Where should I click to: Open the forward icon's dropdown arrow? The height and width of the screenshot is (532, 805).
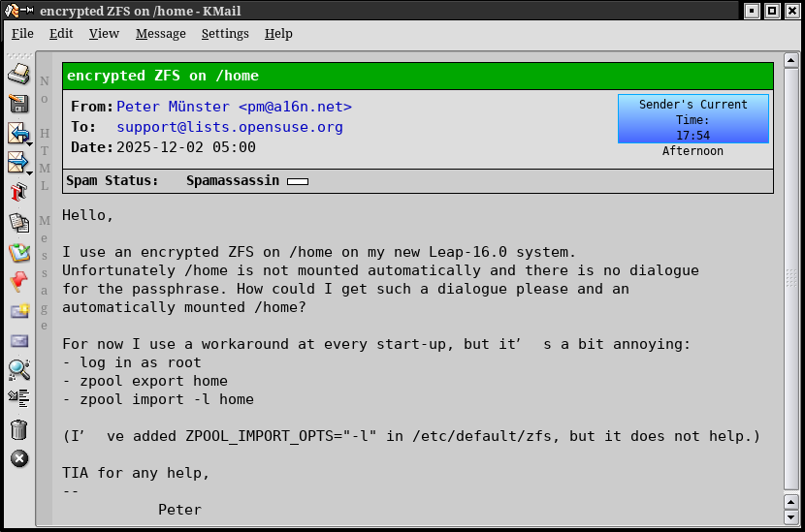[x=30, y=173]
